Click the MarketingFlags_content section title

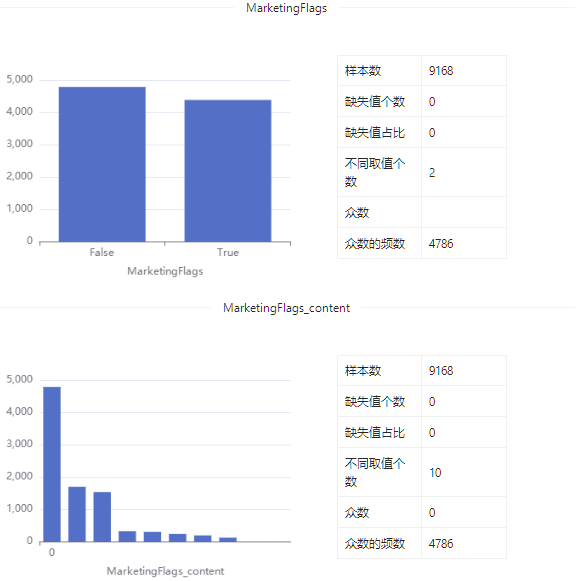click(286, 308)
